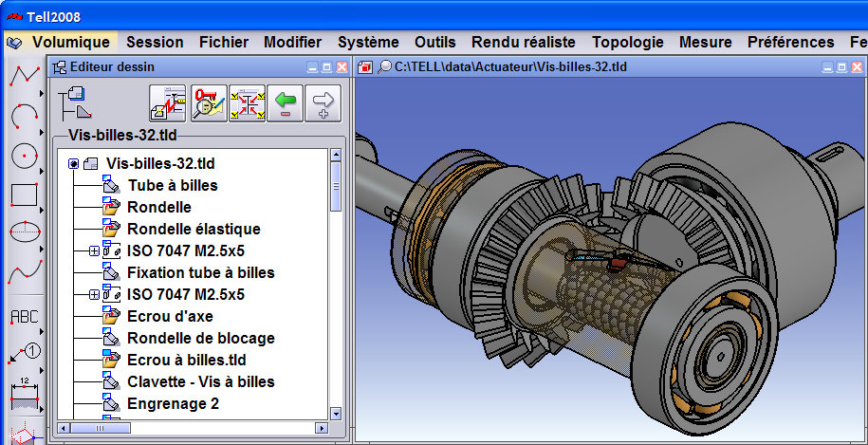Viewport: 868px width, 445px height.
Task: Select the dimension measurement tool
Action: [x=23, y=390]
